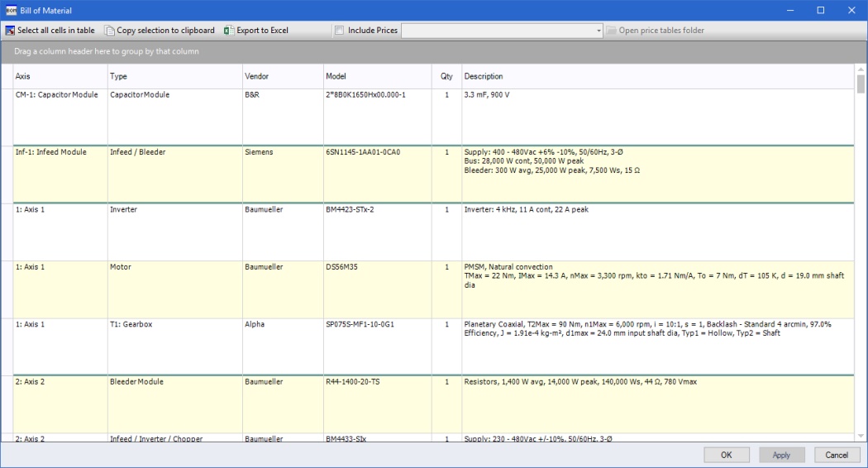
Task: Click the Open price tables folder icon
Action: pyautogui.click(x=612, y=31)
